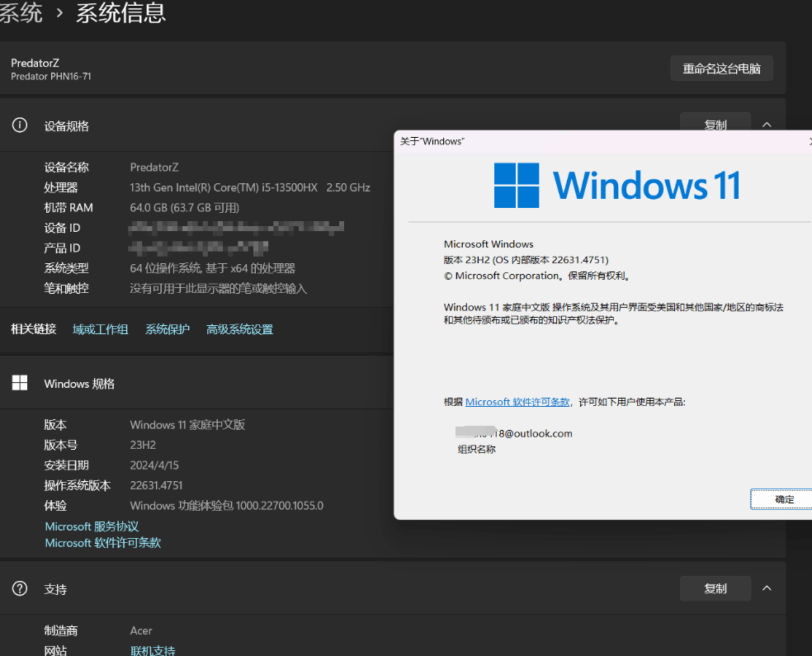
Task: Open the 域或工作组 link
Action: coord(101,329)
